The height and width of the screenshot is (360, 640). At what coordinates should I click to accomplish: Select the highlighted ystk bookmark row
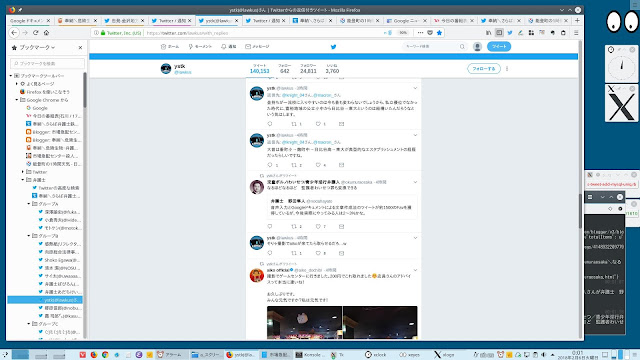click(45, 300)
